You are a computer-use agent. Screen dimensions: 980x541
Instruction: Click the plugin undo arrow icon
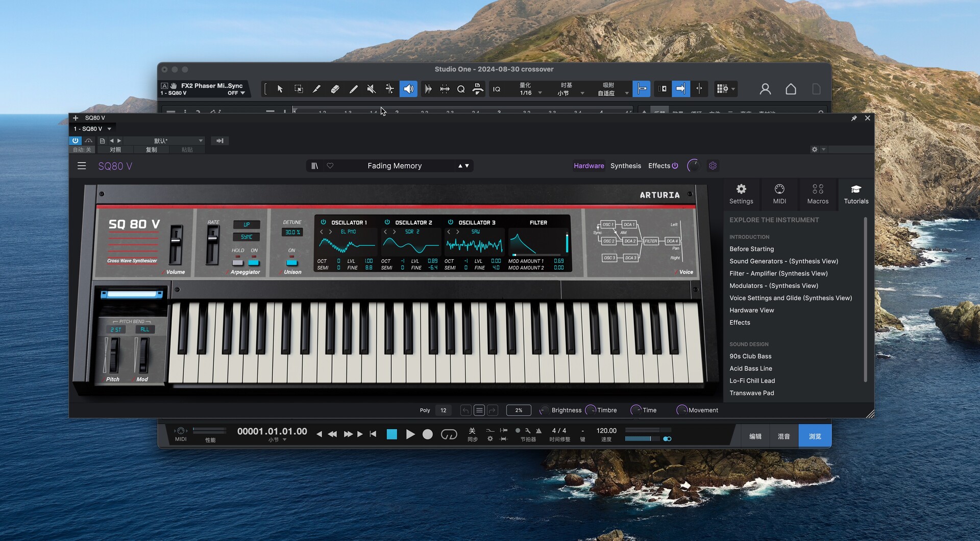[x=465, y=410]
